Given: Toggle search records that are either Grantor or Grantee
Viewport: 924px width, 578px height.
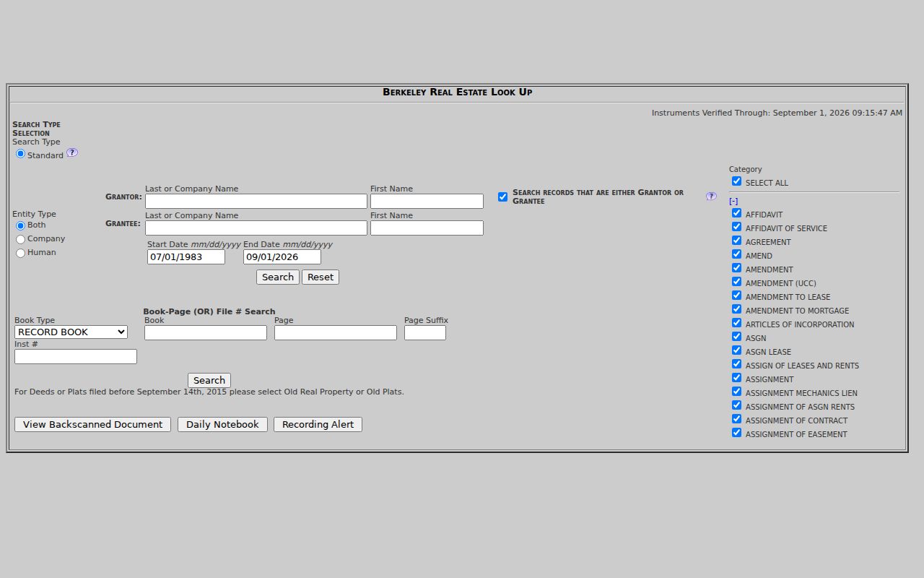Looking at the screenshot, I should click(502, 197).
